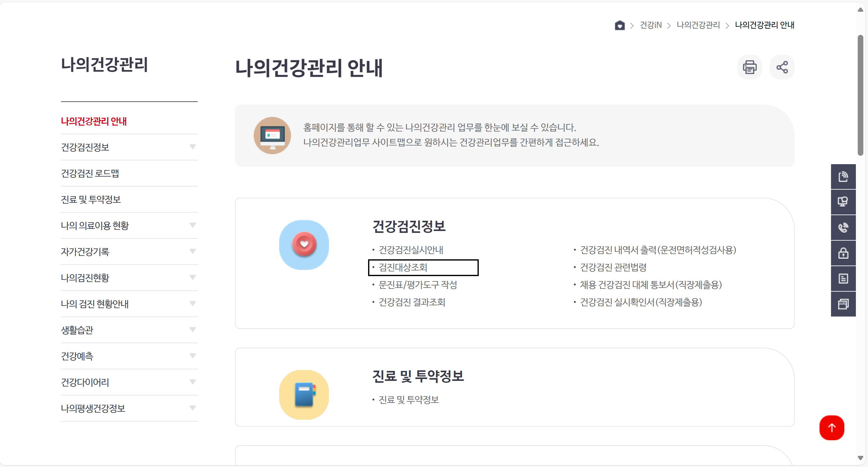Open 건강검진 관련법령 link
This screenshot has width=868, height=467.
tap(613, 267)
